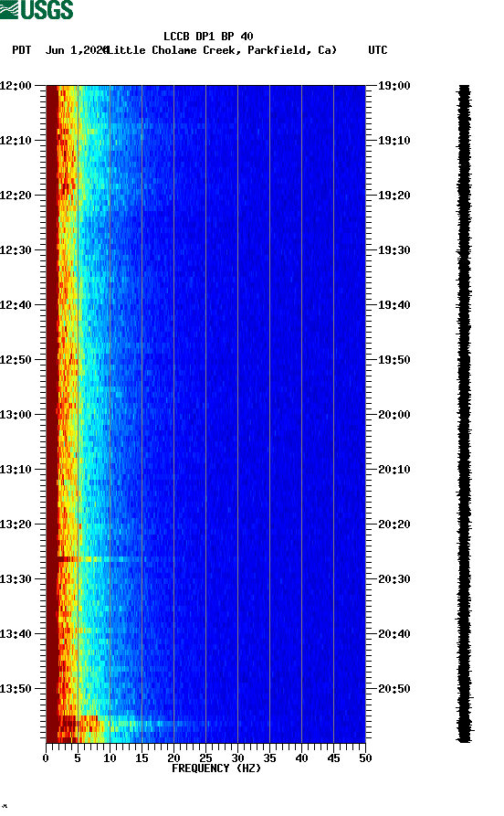Viewport: 504px width, 816px height.
Task: Click the 35 Hz frequency tick label
Action: (x=269, y=758)
